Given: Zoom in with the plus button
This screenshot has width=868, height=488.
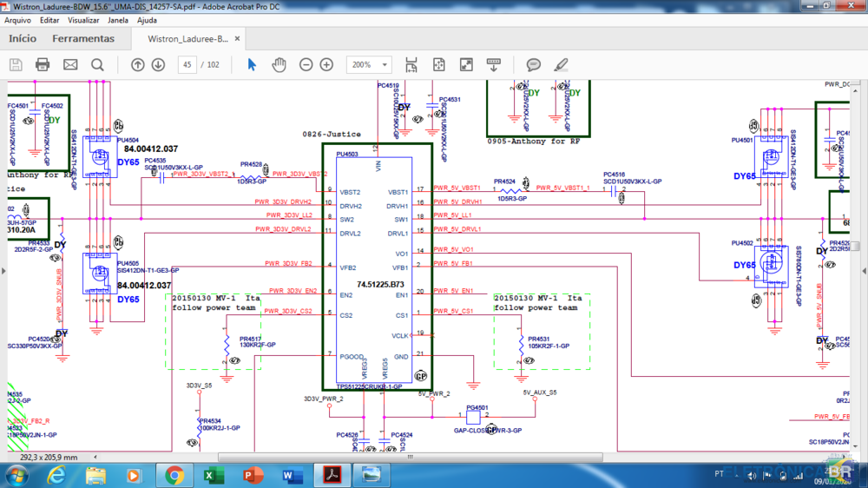Looking at the screenshot, I should click(326, 65).
